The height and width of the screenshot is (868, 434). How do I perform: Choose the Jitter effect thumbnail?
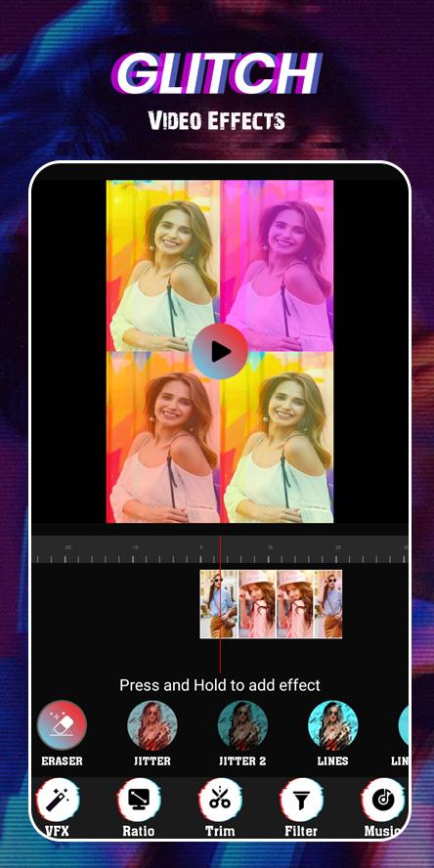tap(152, 725)
